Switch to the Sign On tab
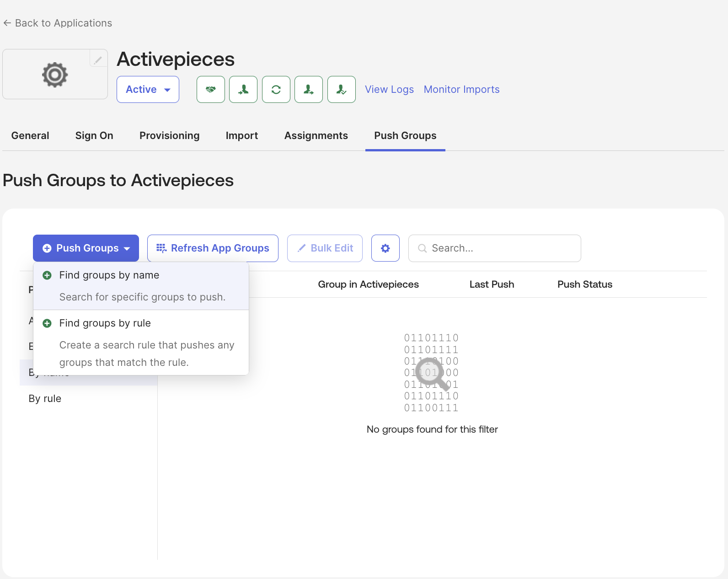This screenshot has width=728, height=579. pos(94,136)
